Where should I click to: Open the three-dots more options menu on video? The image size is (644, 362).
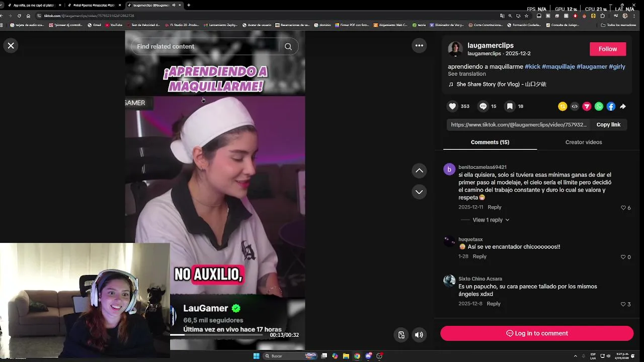pyautogui.click(x=419, y=45)
